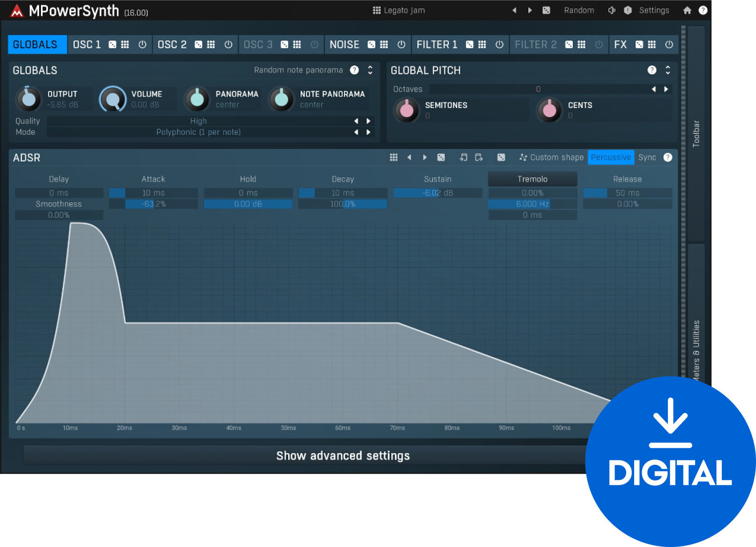
Task: Toggle the Percussive mode in ADSR
Action: 611,157
